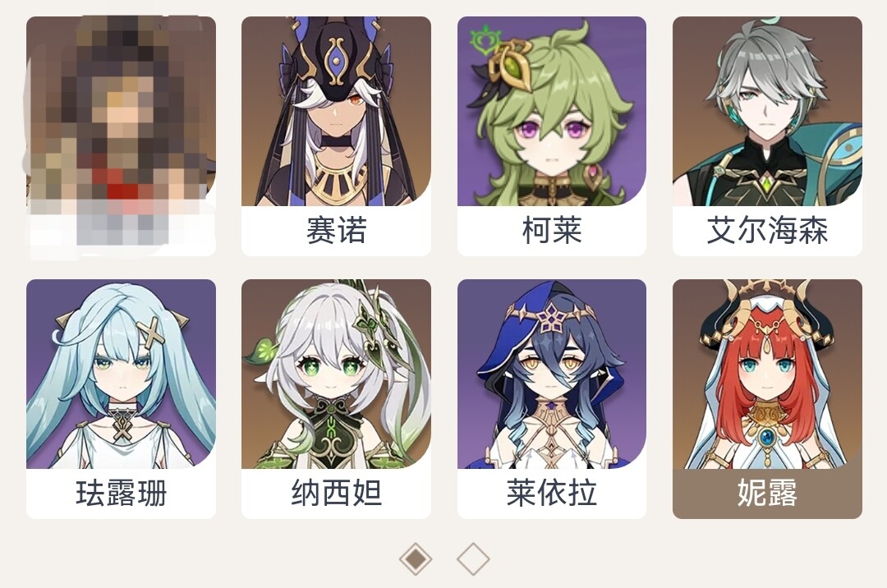
Task: Click the 柯莱 name label
Action: (552, 231)
